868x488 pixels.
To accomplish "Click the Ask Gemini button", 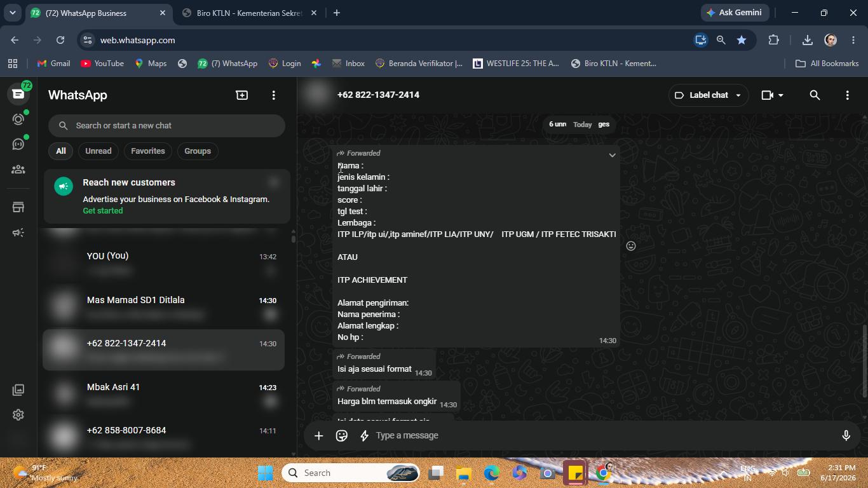I will coord(735,13).
